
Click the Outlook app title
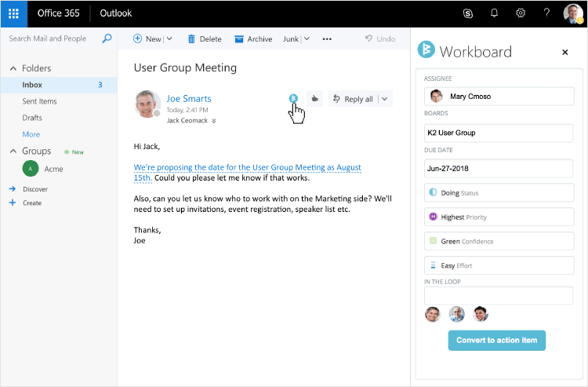116,13
